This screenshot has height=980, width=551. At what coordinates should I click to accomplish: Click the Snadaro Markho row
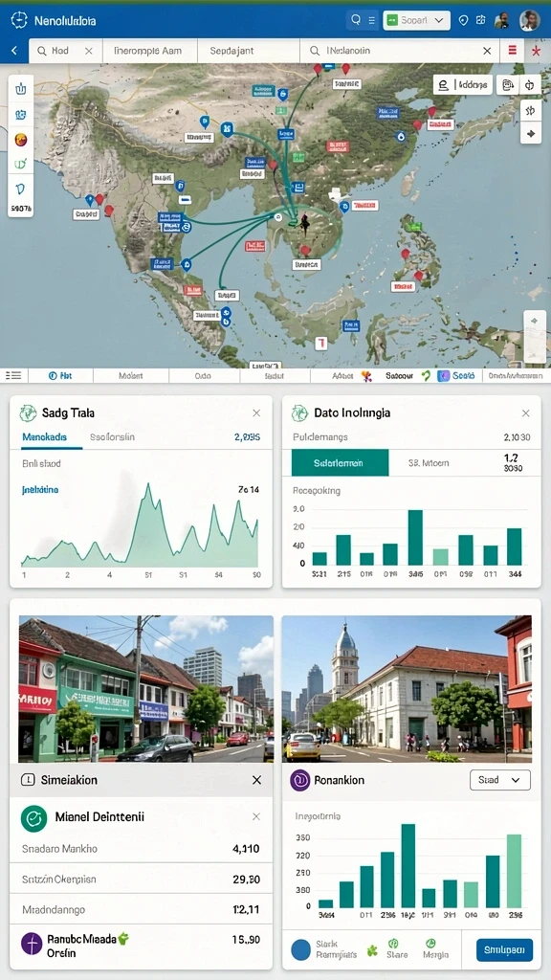[142, 849]
